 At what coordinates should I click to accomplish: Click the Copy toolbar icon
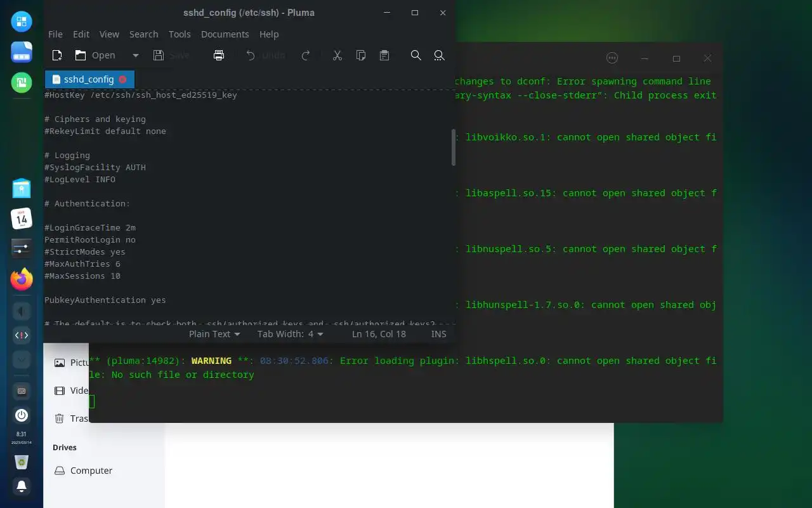click(x=361, y=55)
